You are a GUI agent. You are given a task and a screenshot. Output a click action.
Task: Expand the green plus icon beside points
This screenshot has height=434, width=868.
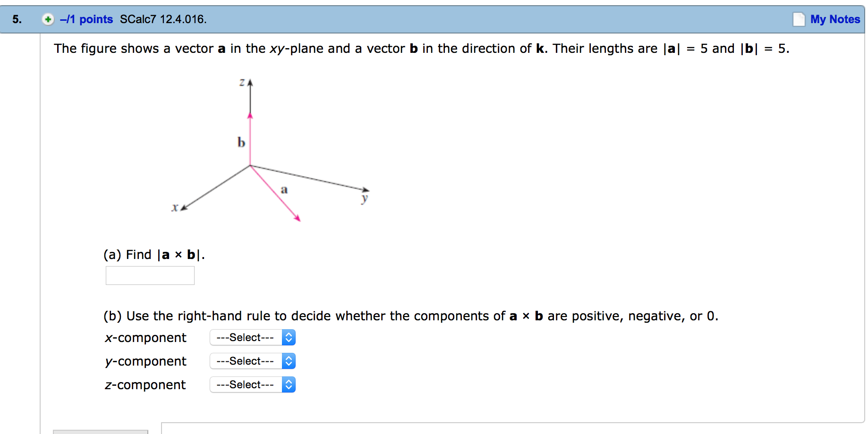click(48, 19)
